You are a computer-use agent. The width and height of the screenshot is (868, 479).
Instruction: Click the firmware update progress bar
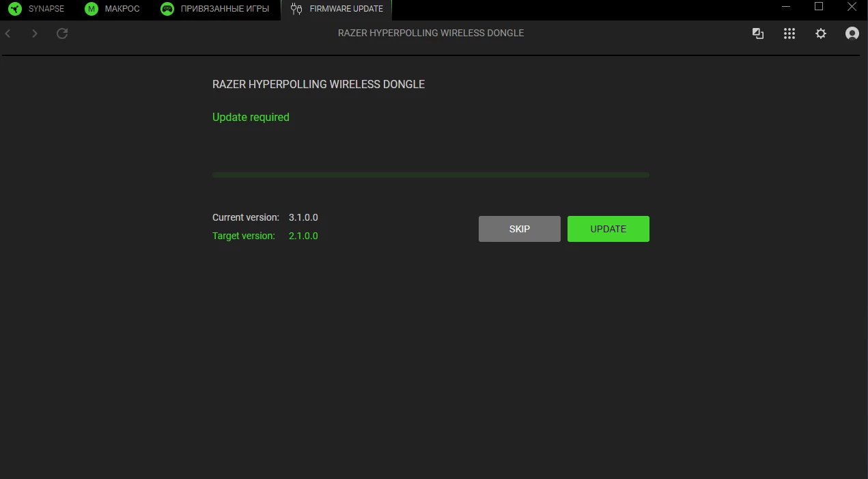tap(431, 175)
